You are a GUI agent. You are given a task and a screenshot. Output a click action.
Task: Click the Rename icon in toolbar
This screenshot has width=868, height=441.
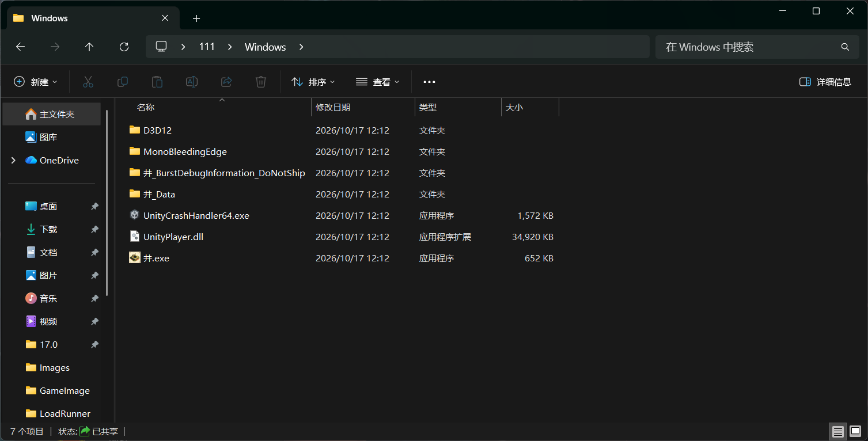pos(192,82)
